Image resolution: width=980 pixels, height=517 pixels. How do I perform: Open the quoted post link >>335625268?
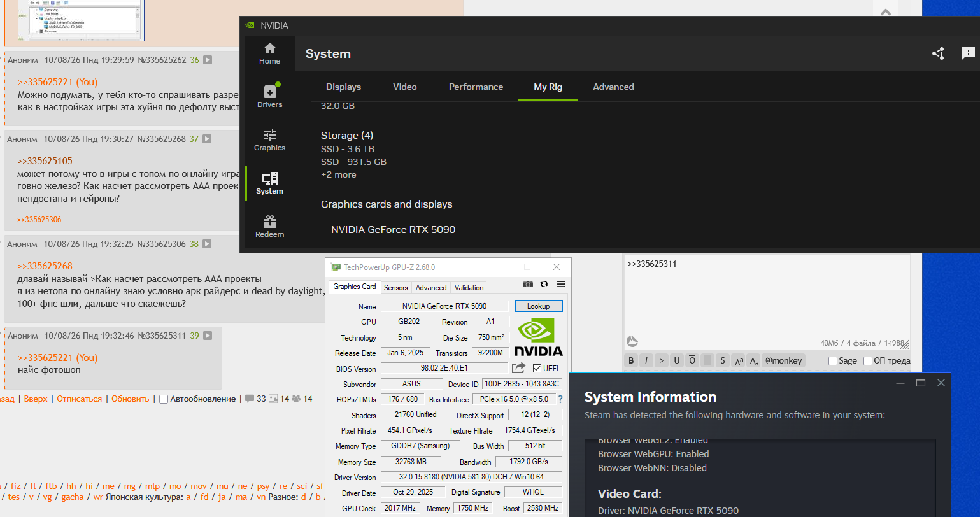pyautogui.click(x=45, y=266)
